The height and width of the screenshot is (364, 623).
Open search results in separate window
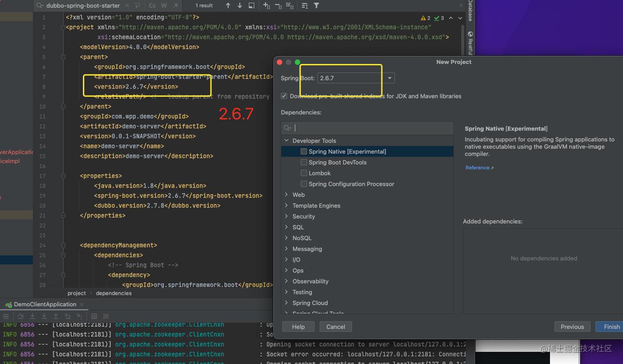pyautogui.click(x=252, y=5)
